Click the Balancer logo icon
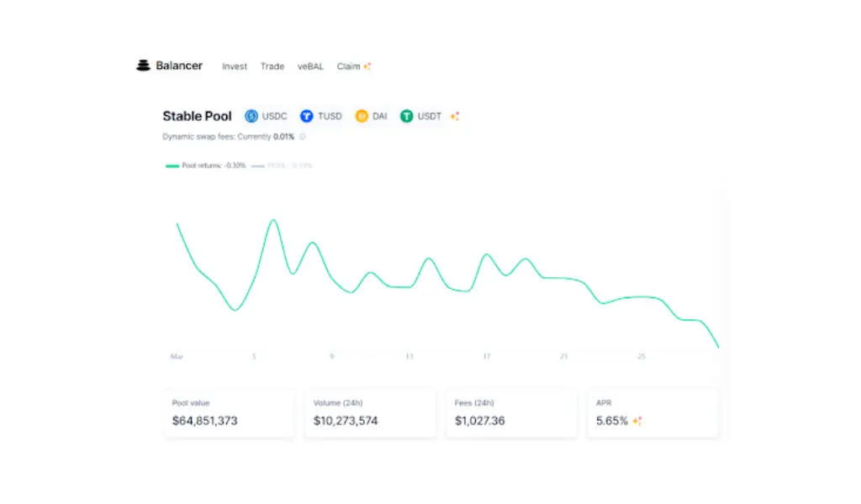 point(143,66)
